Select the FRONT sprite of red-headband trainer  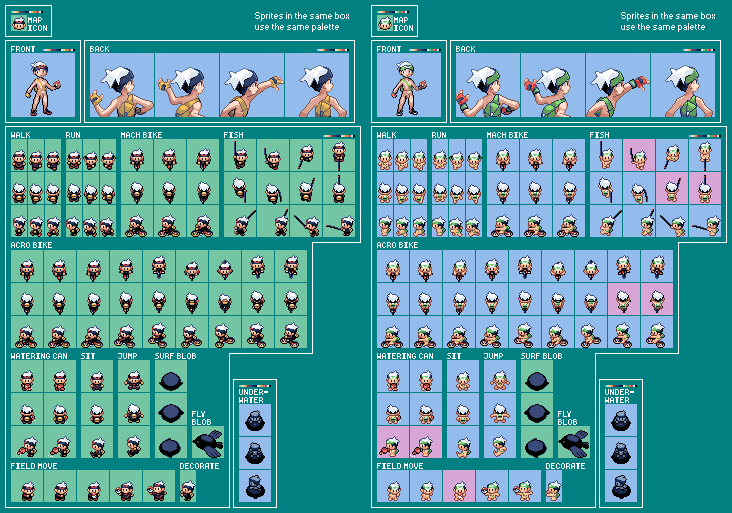(42, 84)
